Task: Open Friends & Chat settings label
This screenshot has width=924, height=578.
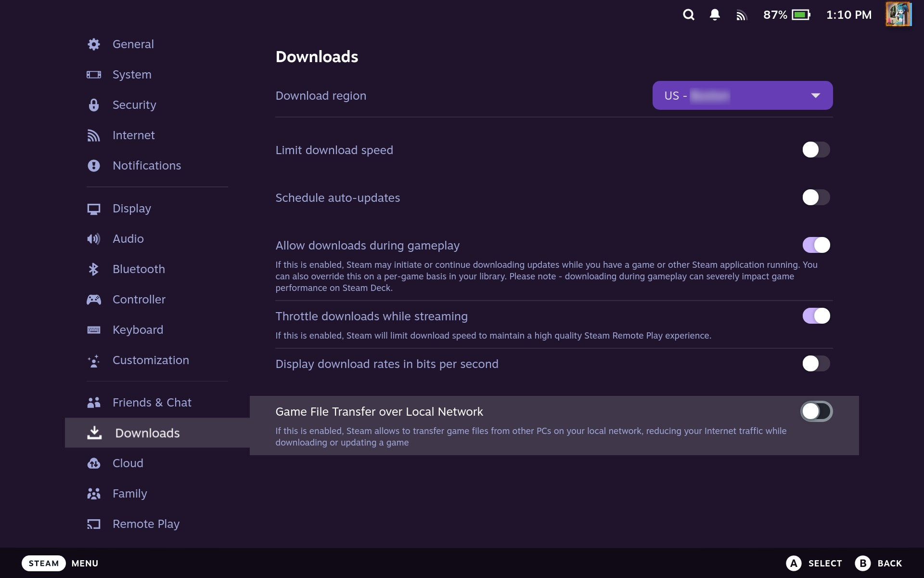Action: (x=152, y=403)
